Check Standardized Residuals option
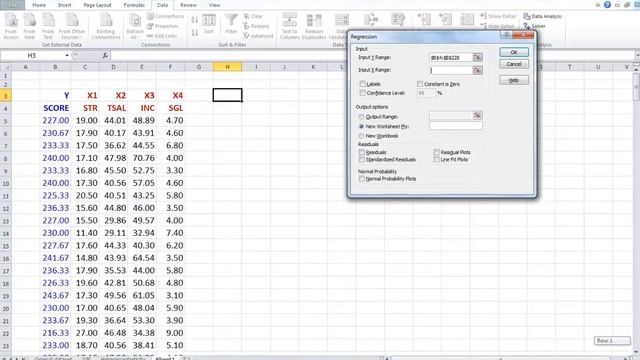Viewport: 640px width, 360px height. (x=362, y=159)
